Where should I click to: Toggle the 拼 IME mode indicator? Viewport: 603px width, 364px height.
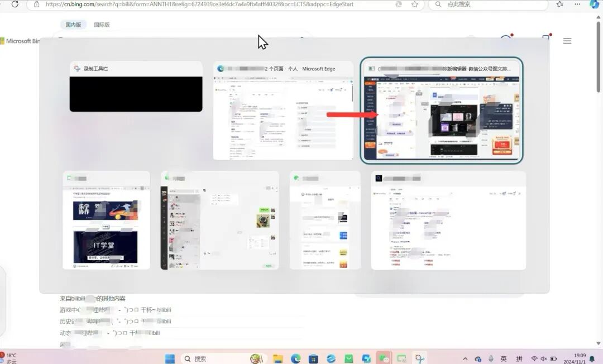click(x=519, y=358)
